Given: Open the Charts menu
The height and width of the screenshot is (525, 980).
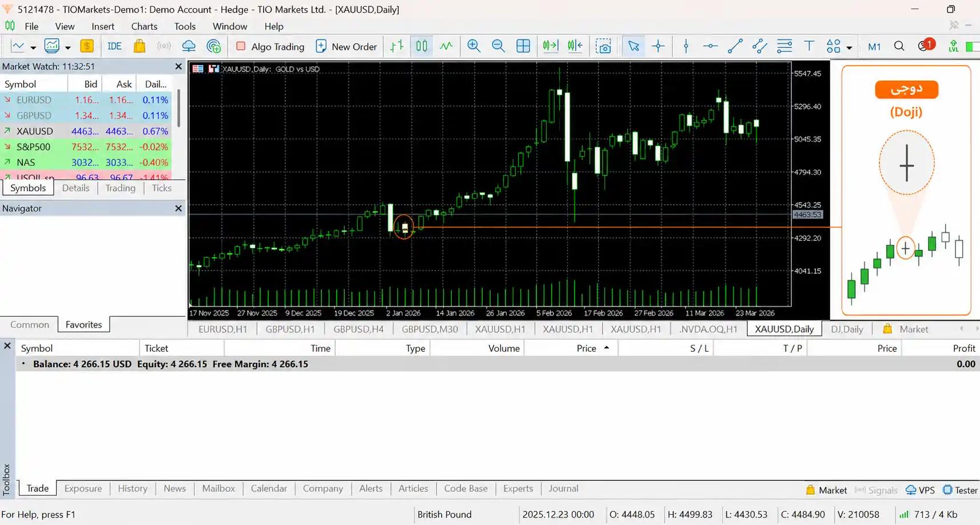Looking at the screenshot, I should coord(144,26).
